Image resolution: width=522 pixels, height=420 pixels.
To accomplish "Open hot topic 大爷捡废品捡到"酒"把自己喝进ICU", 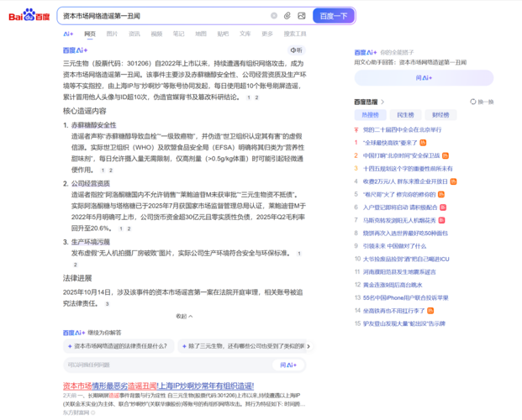I will (x=406, y=259).
